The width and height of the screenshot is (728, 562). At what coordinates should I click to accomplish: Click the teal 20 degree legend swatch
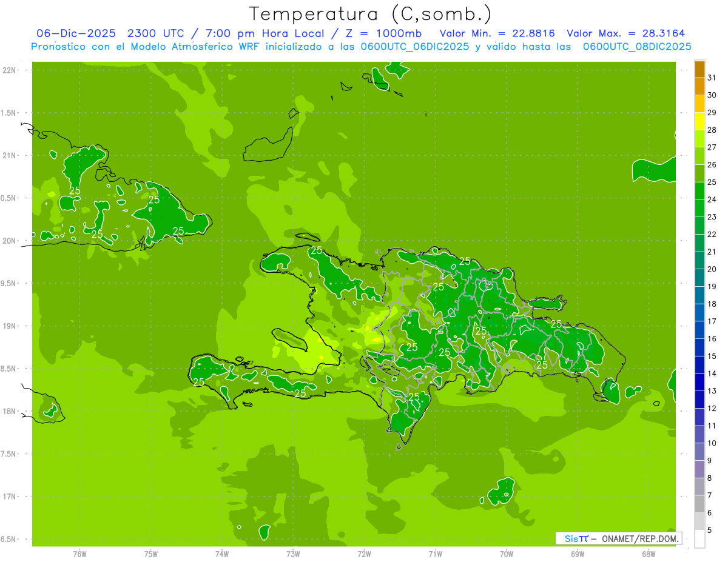(x=699, y=261)
